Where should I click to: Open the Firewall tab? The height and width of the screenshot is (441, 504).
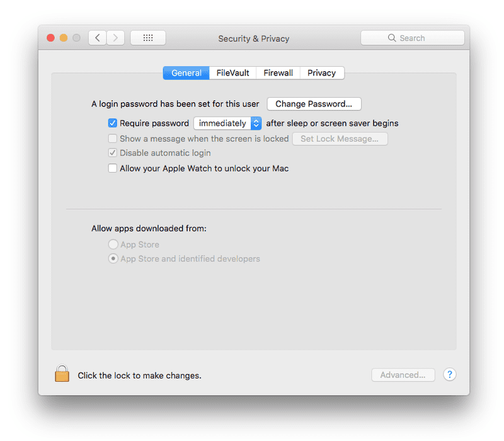277,72
